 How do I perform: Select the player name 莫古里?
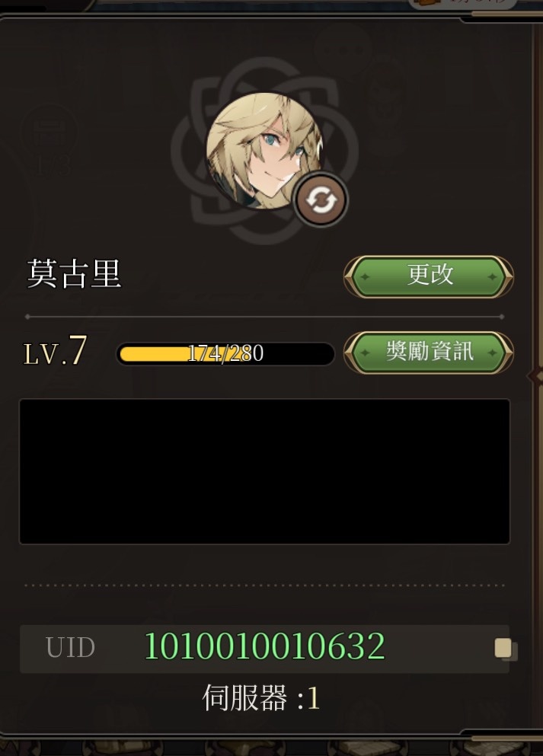tap(74, 274)
